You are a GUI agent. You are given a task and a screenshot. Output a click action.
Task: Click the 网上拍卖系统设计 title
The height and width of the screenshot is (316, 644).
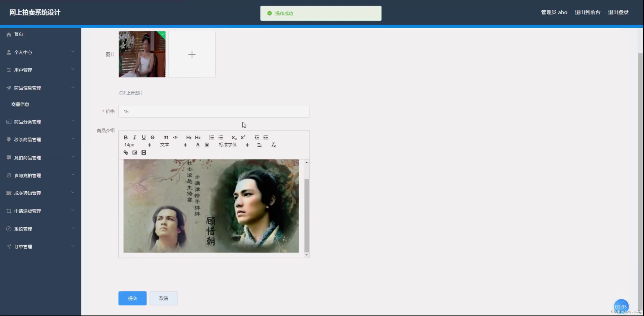pyautogui.click(x=35, y=12)
